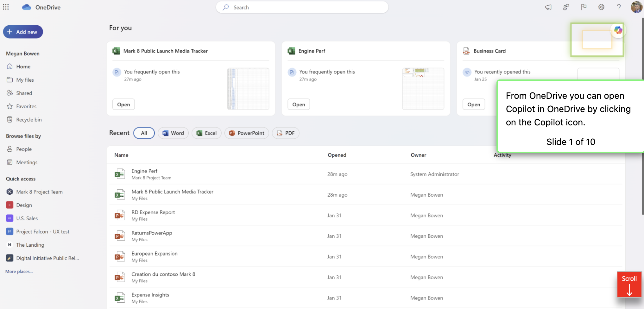Screen dimensions: 644x309
Task: Filter recent files by Excel
Action: [206, 133]
